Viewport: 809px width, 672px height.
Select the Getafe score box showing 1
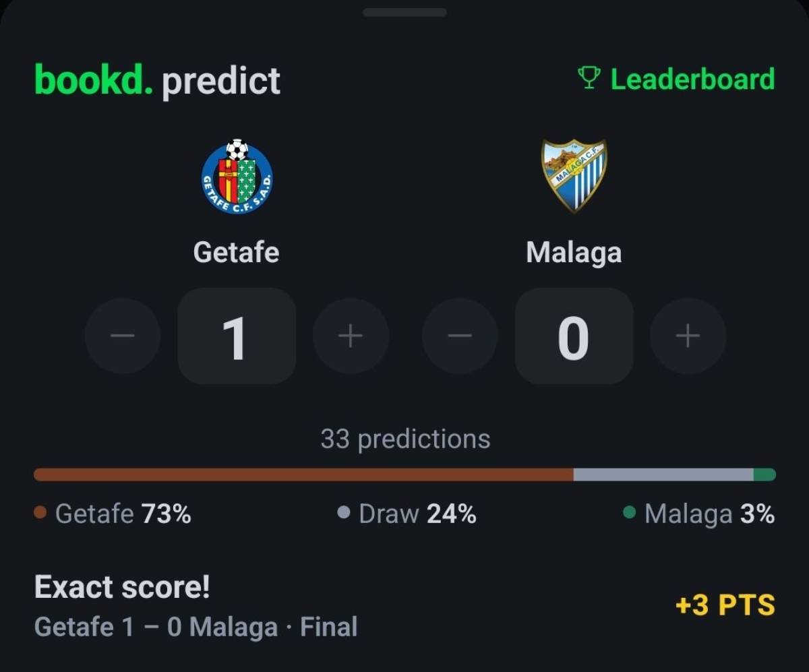[237, 336]
